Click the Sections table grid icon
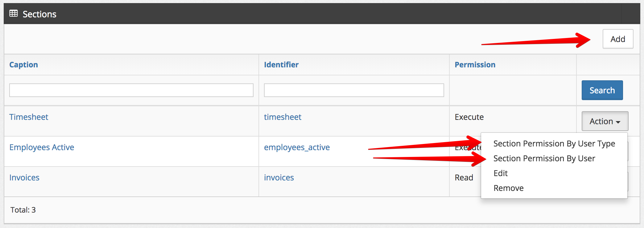 pos(14,14)
